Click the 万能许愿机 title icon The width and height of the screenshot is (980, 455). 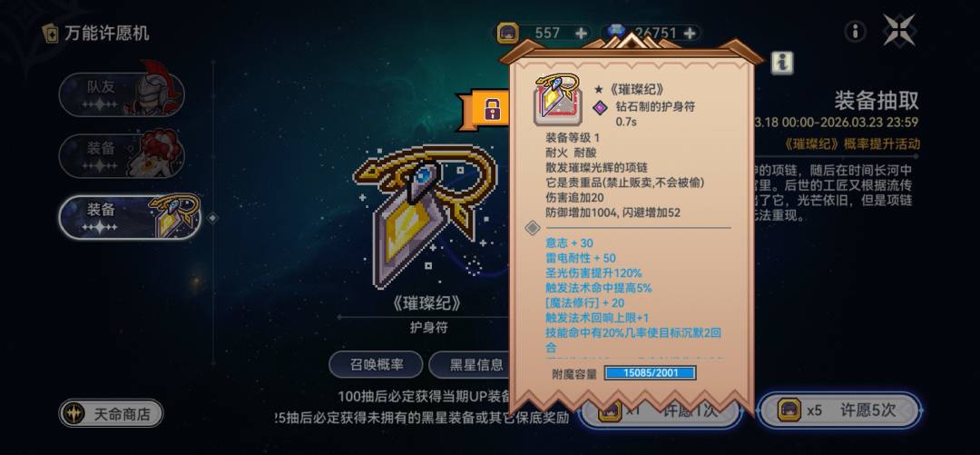coord(50,34)
